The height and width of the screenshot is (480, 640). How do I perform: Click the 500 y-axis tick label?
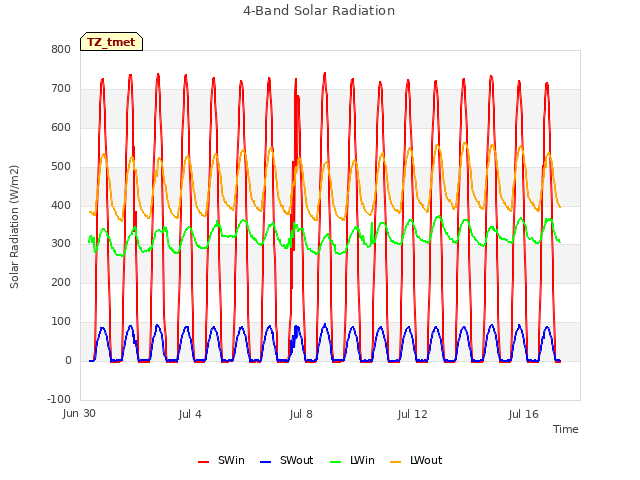tap(61, 167)
